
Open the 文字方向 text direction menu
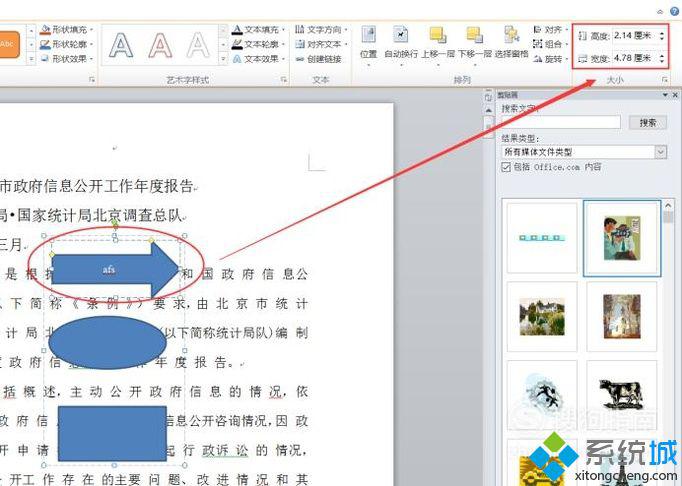pyautogui.click(x=321, y=30)
